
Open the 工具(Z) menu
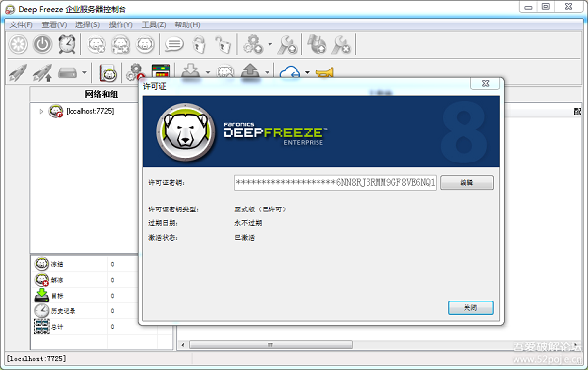click(154, 24)
